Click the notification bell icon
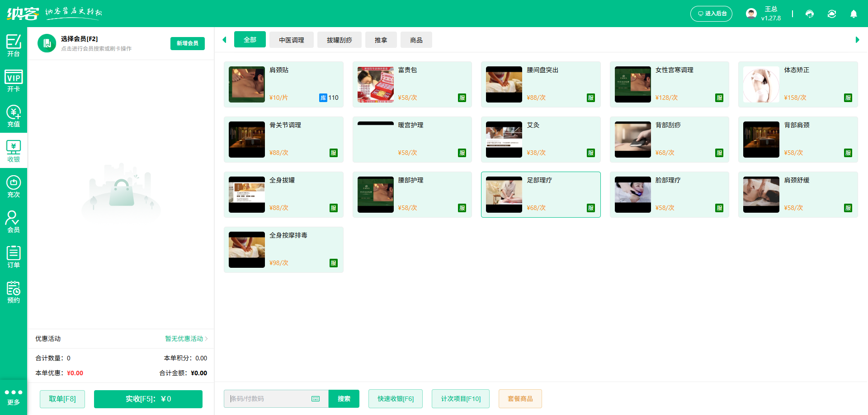The image size is (868, 415). [854, 14]
